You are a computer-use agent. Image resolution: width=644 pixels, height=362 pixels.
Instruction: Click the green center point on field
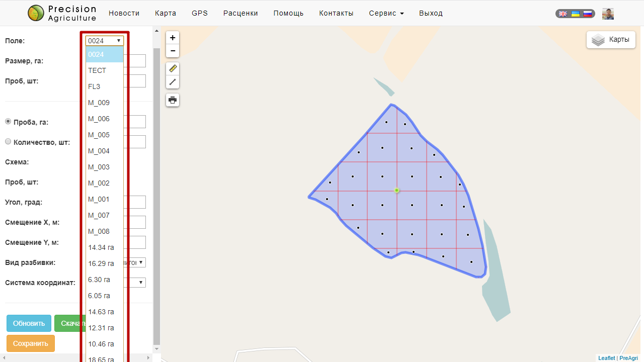click(396, 190)
